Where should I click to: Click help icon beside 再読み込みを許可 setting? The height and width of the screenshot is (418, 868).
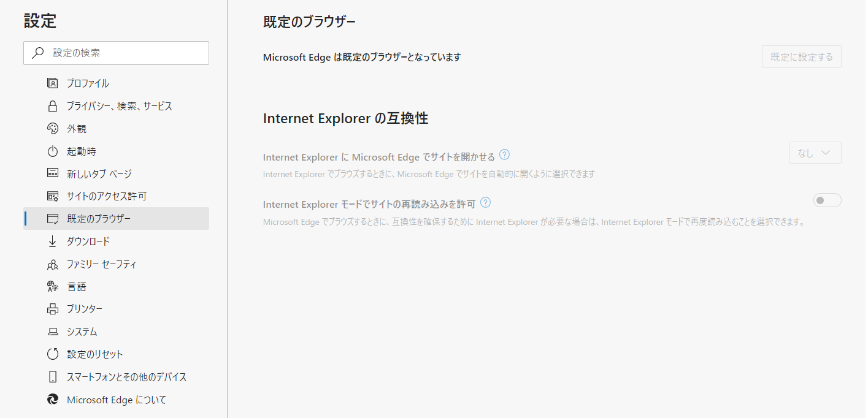[x=485, y=202]
